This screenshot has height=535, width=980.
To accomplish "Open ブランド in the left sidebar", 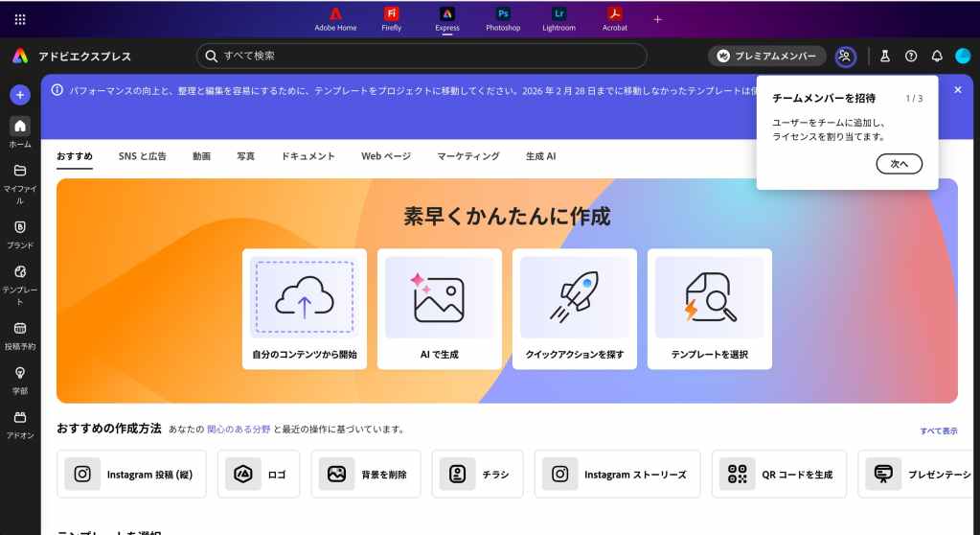I will [19, 233].
